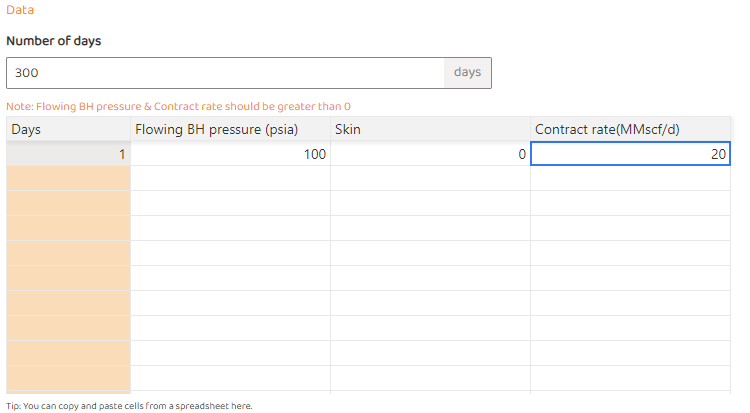Click the empty second-row Flowing BH pressure cell
Image resolution: width=750 pixels, height=413 pixels.
(x=230, y=178)
